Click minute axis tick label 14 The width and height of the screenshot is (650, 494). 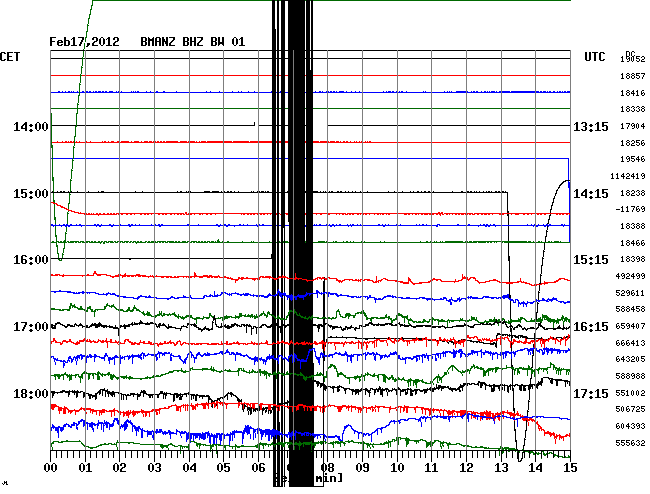click(x=536, y=468)
